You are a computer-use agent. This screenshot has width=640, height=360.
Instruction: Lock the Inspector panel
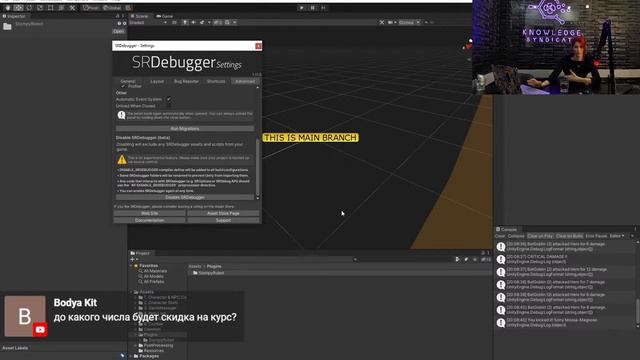[x=118, y=16]
